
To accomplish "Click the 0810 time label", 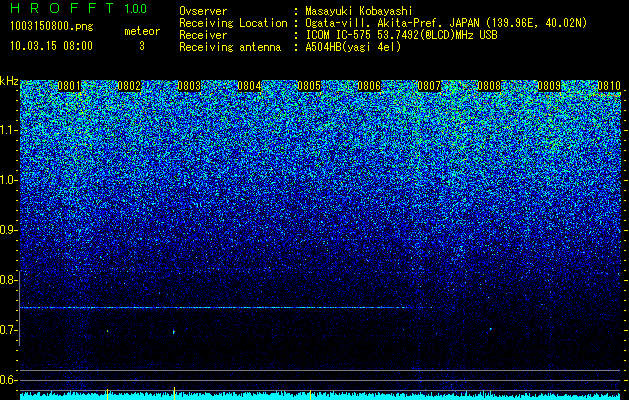I will point(609,86).
